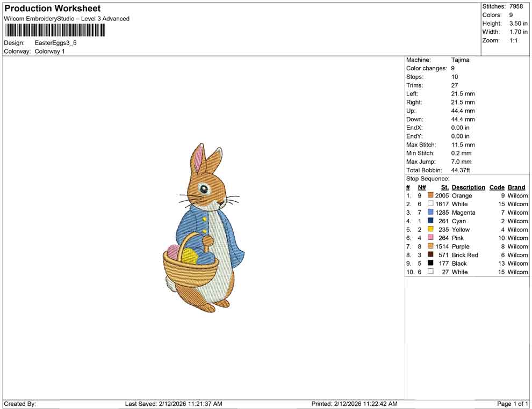Click the Brick Red color swatch
532x409 pixels.
tap(430, 255)
